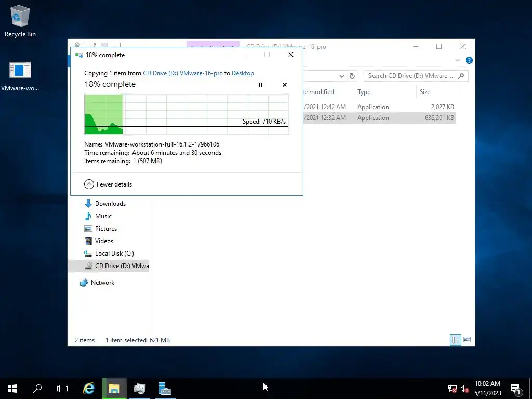Open Downloads in the navigation pane

[x=110, y=204]
